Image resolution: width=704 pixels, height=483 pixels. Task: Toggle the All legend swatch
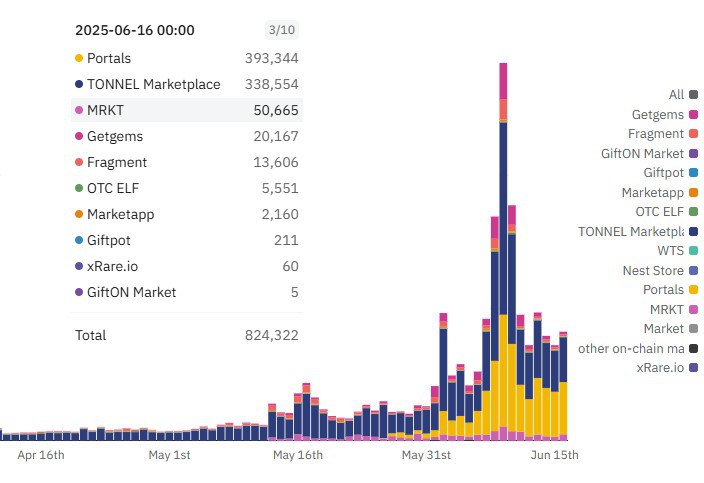tap(693, 95)
